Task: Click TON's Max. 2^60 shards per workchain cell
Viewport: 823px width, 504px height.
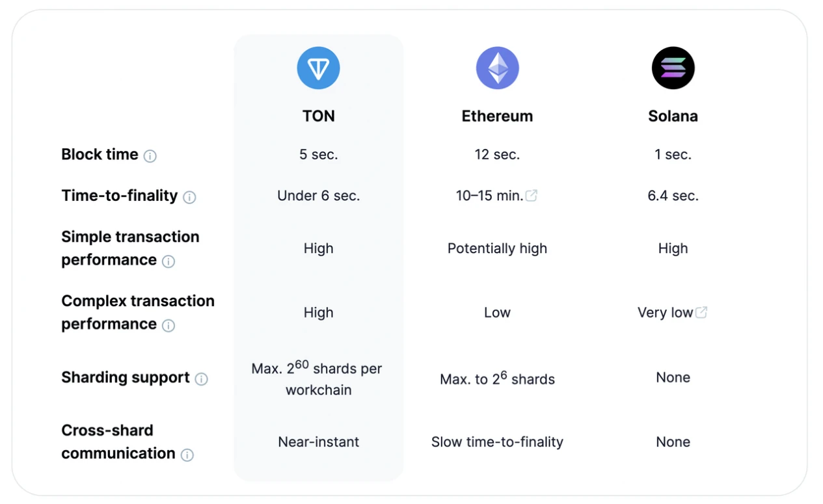Action: click(x=318, y=379)
